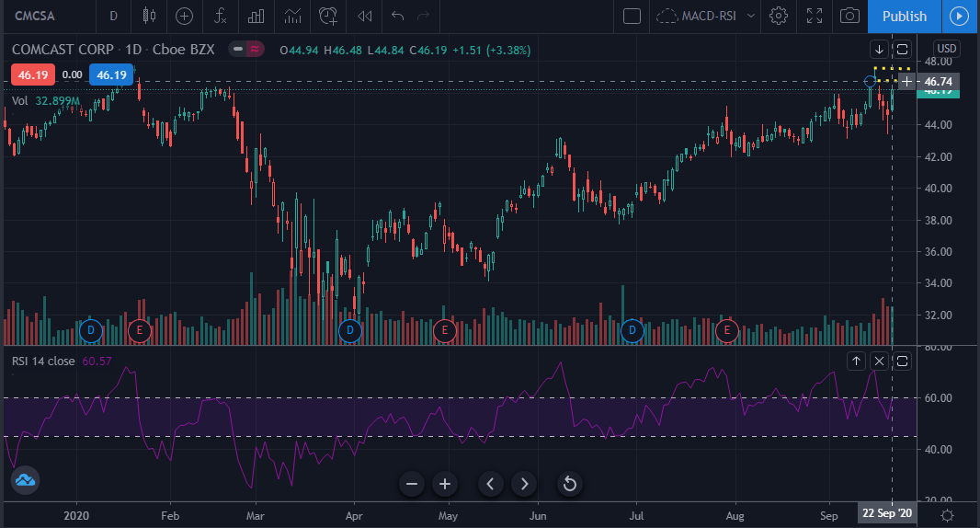Take a chart snapshot with the camera
This screenshot has height=528, width=980.
pos(849,16)
